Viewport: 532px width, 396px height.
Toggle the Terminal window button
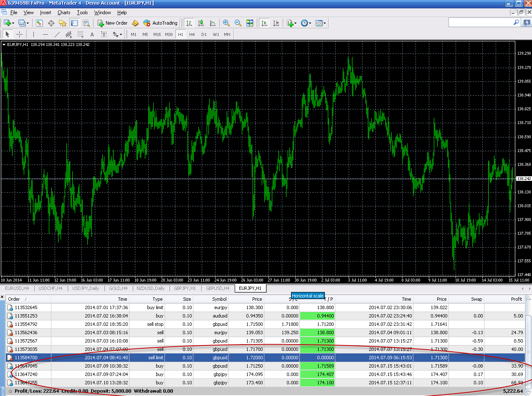coord(74,23)
